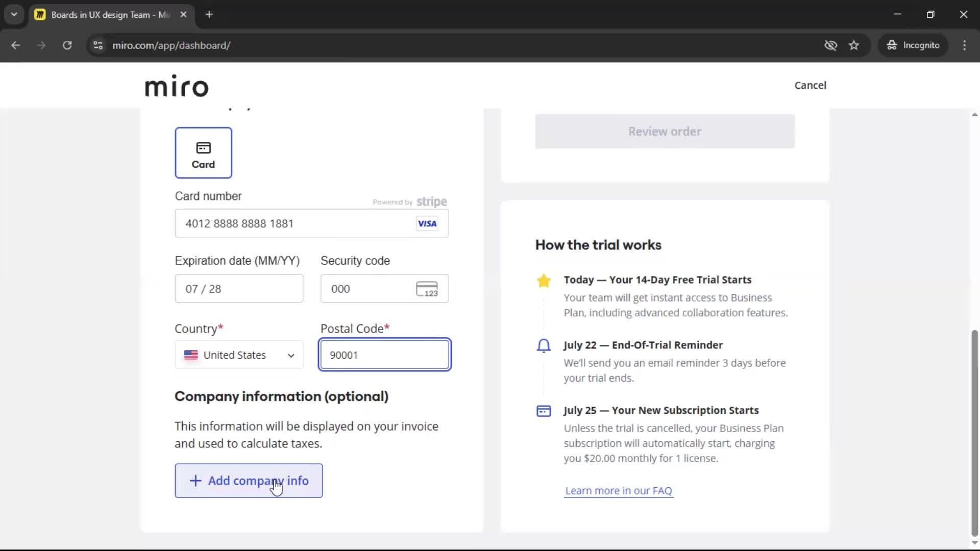Click the Card number field

pyautogui.click(x=312, y=223)
